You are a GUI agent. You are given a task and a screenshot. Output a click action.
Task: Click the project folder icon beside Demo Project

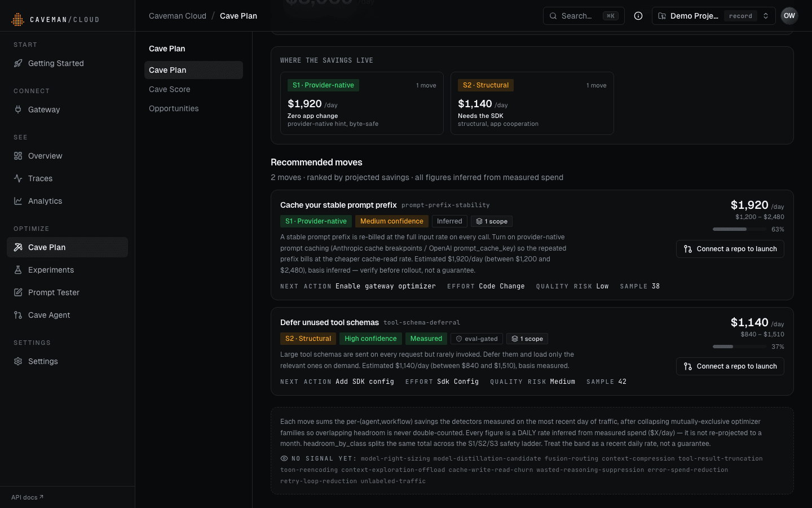(x=662, y=16)
